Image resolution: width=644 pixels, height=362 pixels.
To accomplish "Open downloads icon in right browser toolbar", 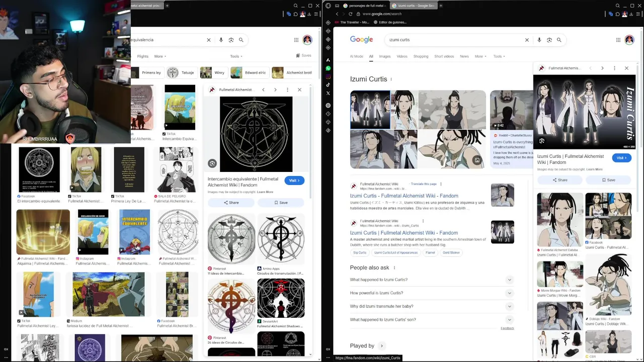I will [x=630, y=14].
